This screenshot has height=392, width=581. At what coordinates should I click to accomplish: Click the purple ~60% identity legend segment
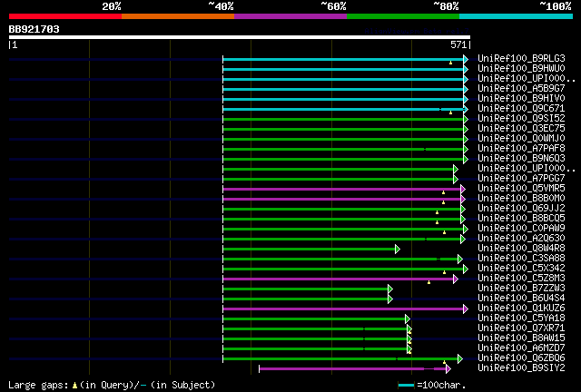coord(290,16)
